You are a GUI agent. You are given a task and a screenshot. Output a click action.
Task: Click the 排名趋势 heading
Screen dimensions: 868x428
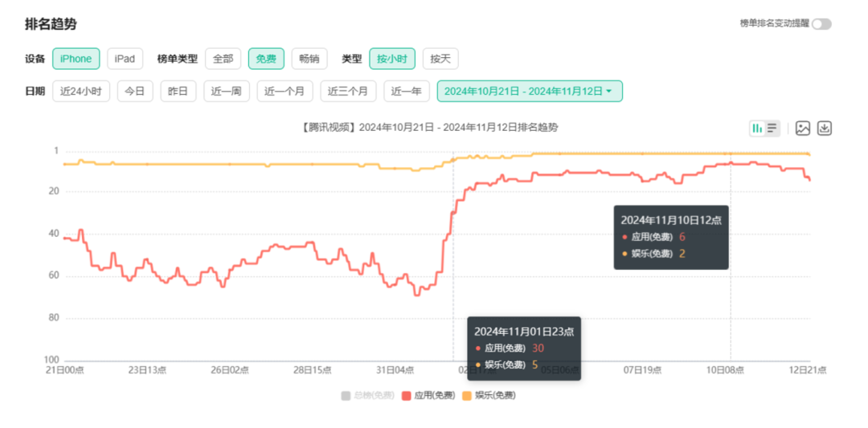click(x=51, y=24)
